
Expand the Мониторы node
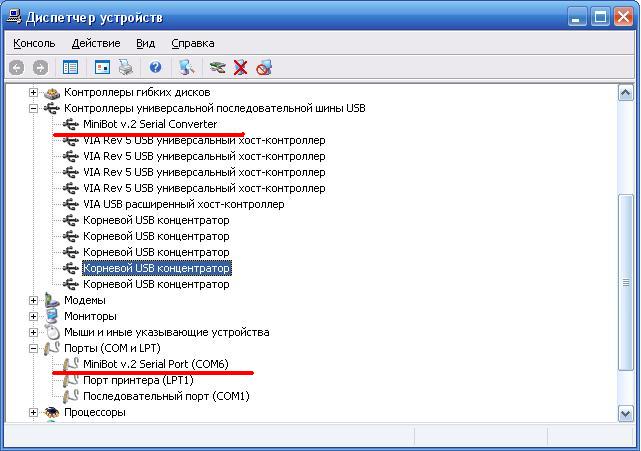pyautogui.click(x=34, y=316)
